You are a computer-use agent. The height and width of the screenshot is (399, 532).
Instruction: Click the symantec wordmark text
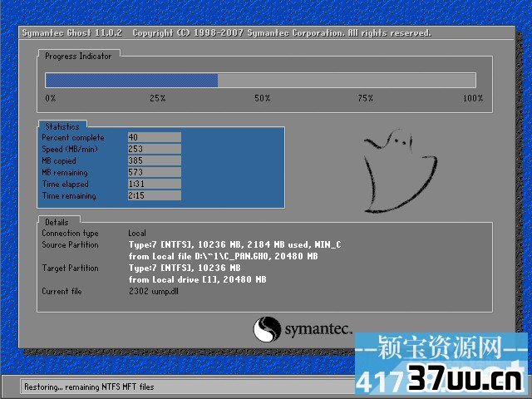point(318,329)
